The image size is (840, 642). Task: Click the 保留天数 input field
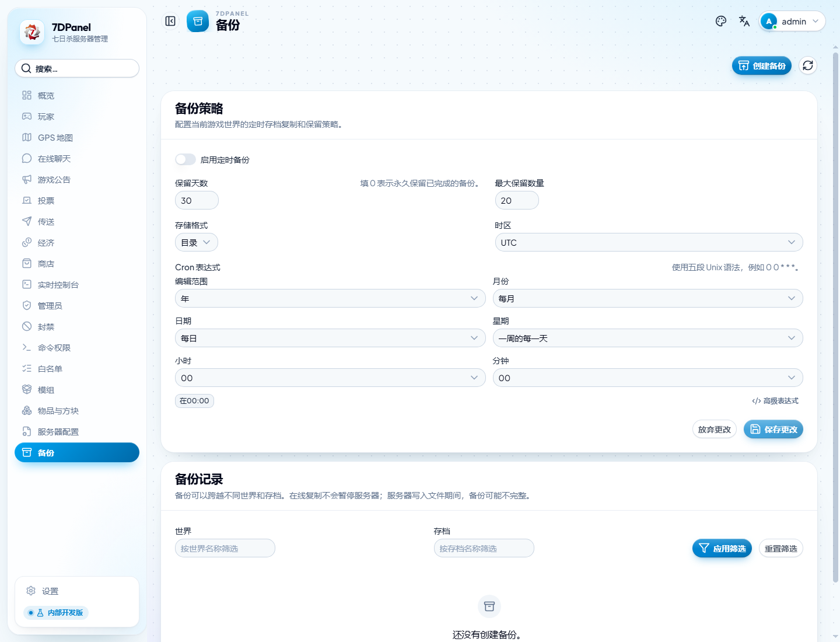[x=197, y=200]
